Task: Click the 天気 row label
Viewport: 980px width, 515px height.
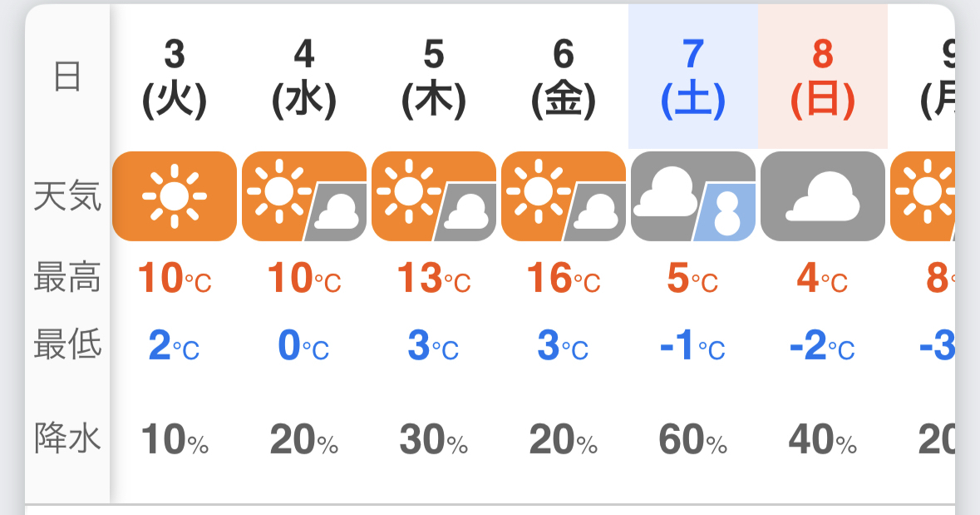Action: (67, 196)
